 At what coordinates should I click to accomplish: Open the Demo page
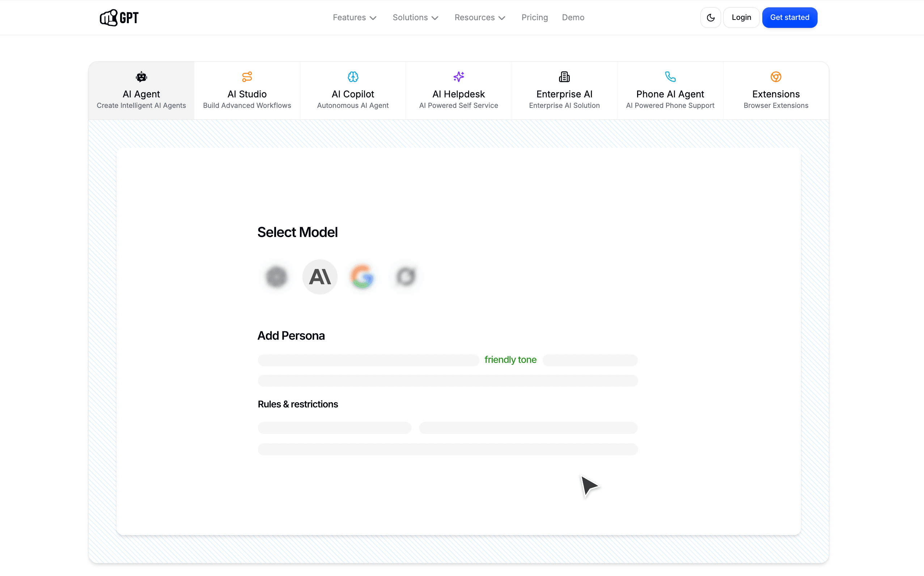(573, 17)
